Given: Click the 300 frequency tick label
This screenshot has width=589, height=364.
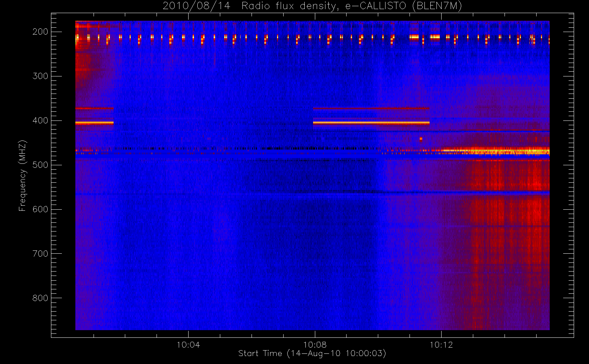Looking at the screenshot, I should pyautogui.click(x=40, y=76).
